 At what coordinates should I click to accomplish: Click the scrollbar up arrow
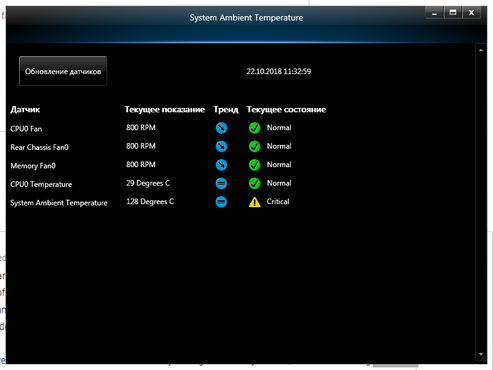point(481,50)
